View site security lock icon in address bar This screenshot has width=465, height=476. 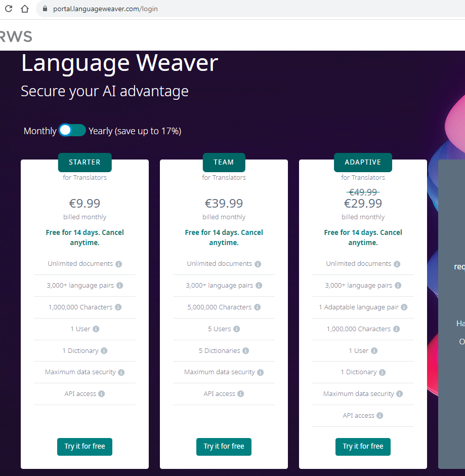click(x=45, y=9)
